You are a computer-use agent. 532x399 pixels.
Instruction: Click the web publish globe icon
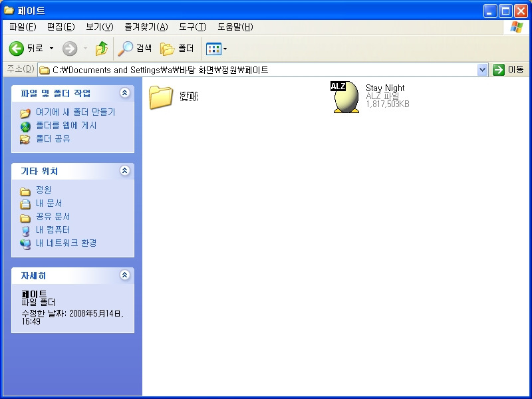pyautogui.click(x=25, y=126)
